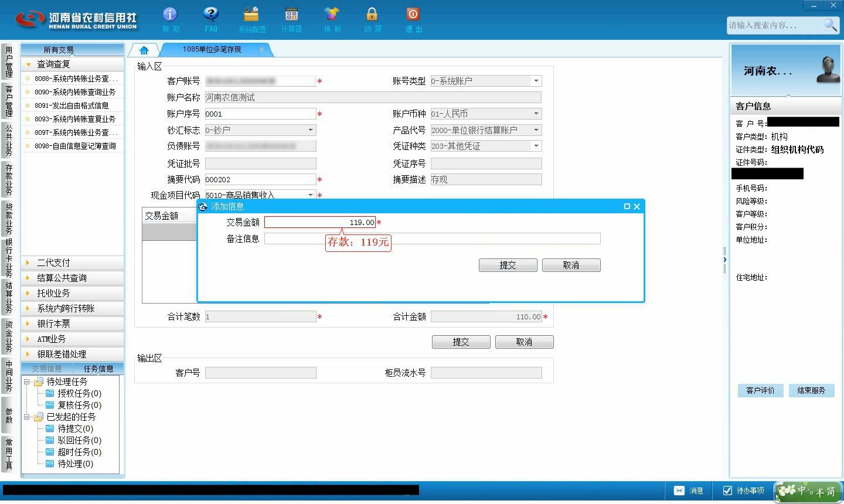Screen dimensions: 844x504
Task: Launch the 计算器 calculator icon
Action: tap(291, 14)
